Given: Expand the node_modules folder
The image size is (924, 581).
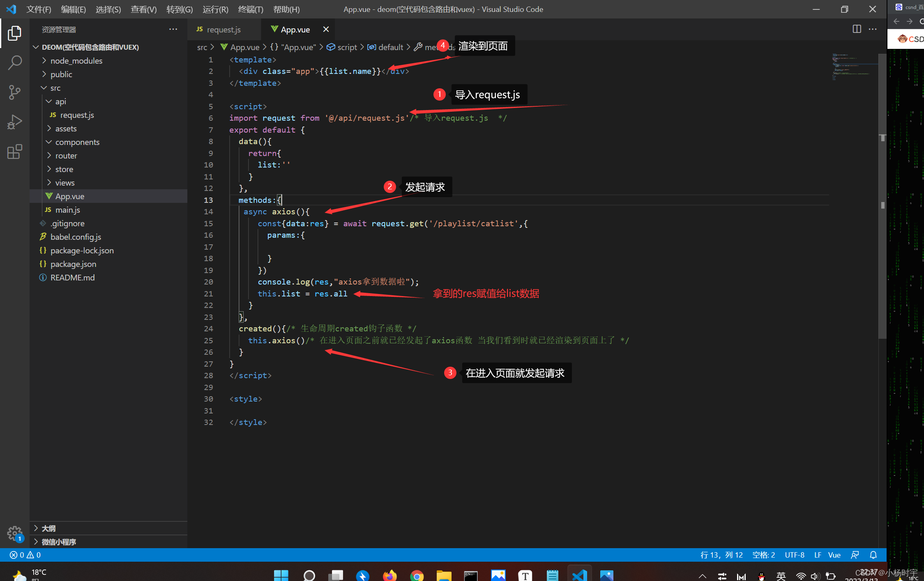Looking at the screenshot, I should [76, 60].
